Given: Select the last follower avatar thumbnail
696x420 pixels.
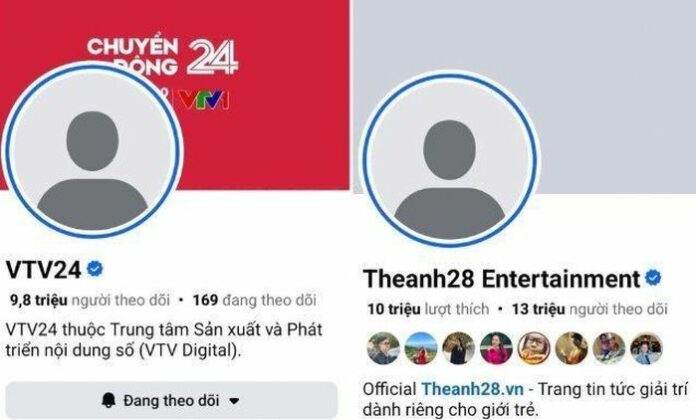Looking at the screenshot, I should click(647, 348).
